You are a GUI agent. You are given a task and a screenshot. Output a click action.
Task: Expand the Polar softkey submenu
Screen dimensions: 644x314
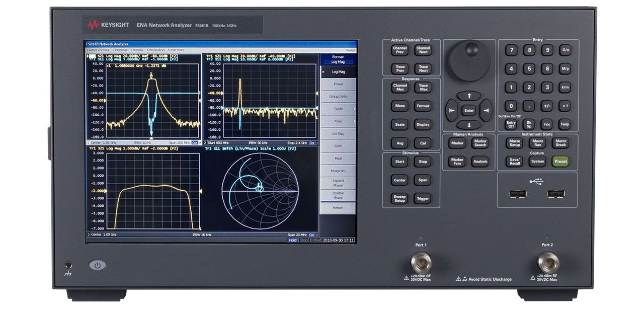tap(338, 121)
